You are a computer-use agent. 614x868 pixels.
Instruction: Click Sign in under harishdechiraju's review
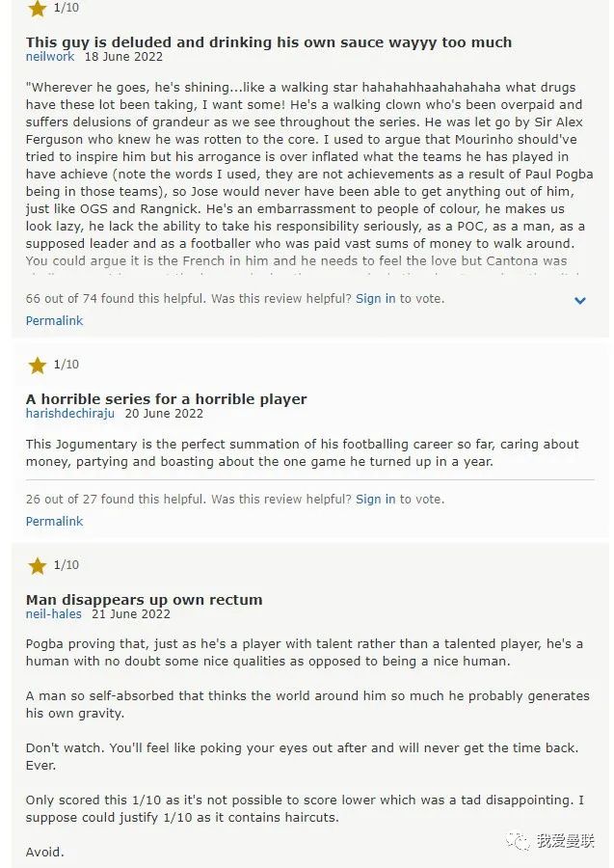(375, 500)
